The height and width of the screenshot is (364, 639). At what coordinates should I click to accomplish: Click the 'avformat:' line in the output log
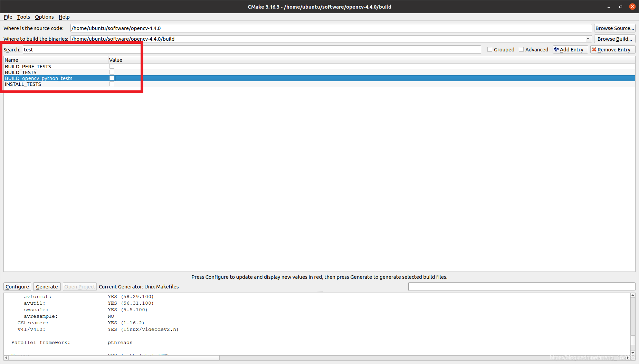pos(38,297)
